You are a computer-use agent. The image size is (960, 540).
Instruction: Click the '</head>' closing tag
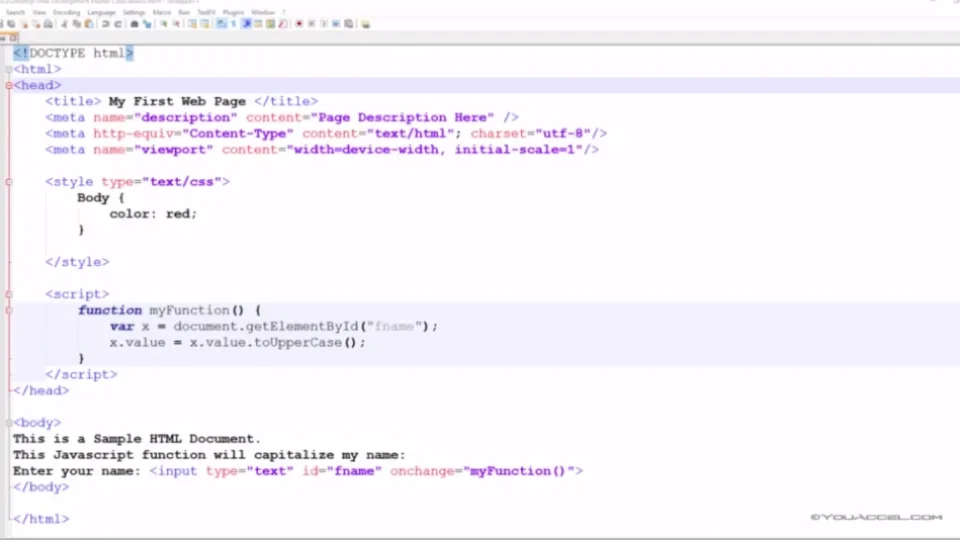coord(41,391)
